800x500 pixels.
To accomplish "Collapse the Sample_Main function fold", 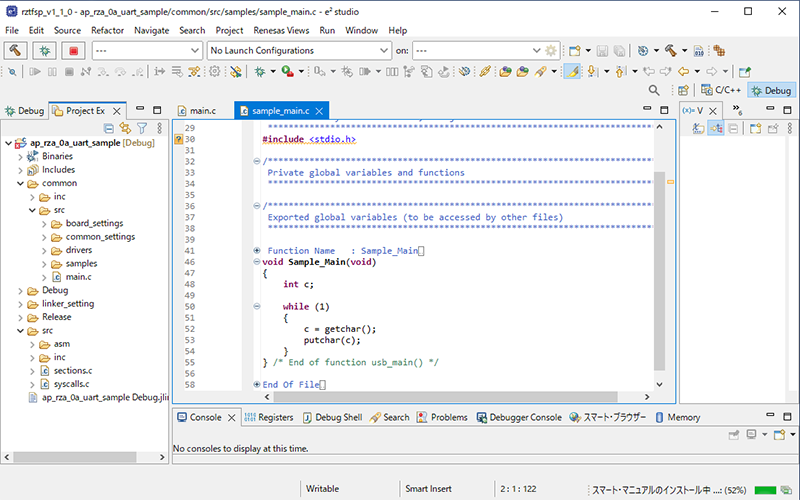I will pos(257,262).
